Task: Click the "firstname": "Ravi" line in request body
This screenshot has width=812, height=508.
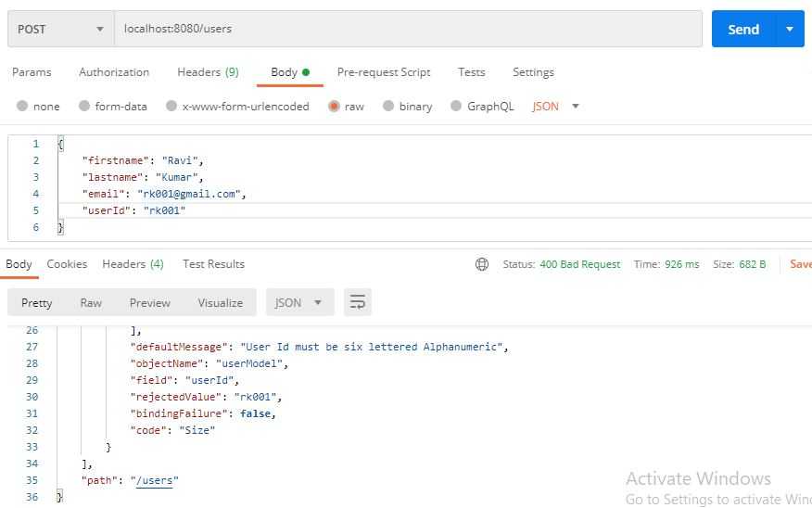Action: pyautogui.click(x=143, y=160)
